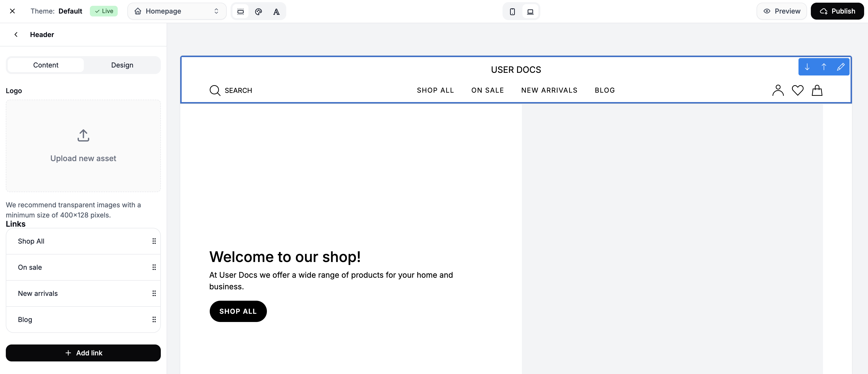868x374 pixels.
Task: Click BLOG in the preview navigation
Action: point(605,90)
